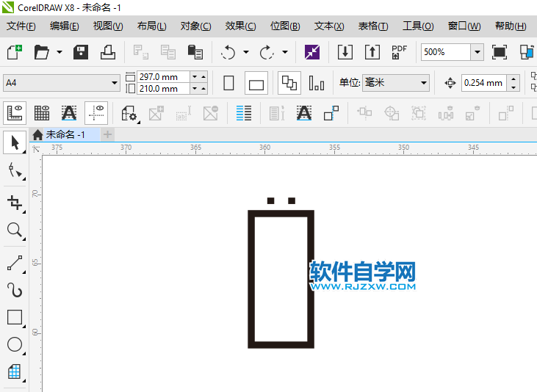Toggle all pages layout button
This screenshot has height=392, width=537.
coord(289,83)
